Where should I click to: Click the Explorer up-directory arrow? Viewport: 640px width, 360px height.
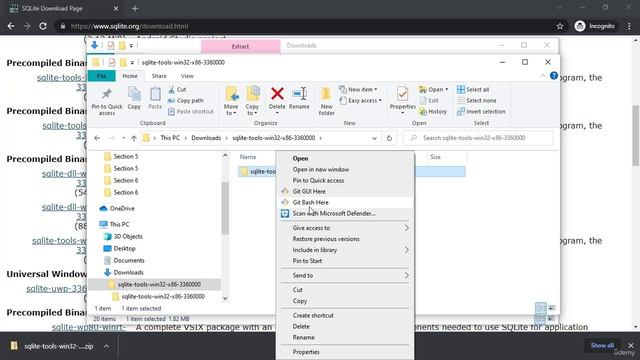point(134,138)
